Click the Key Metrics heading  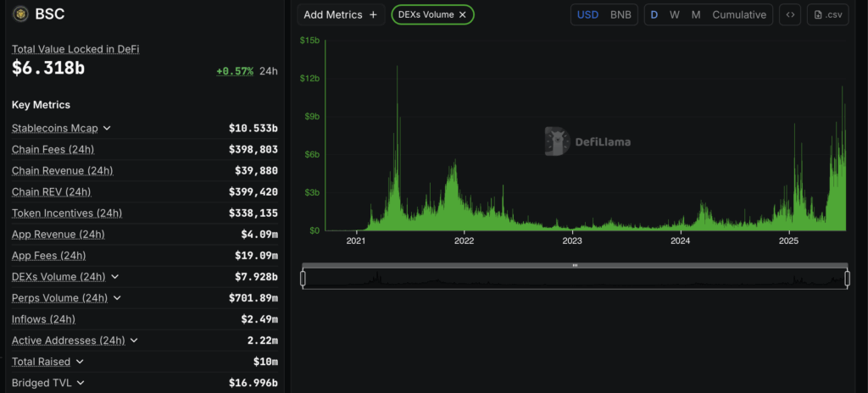pos(41,105)
